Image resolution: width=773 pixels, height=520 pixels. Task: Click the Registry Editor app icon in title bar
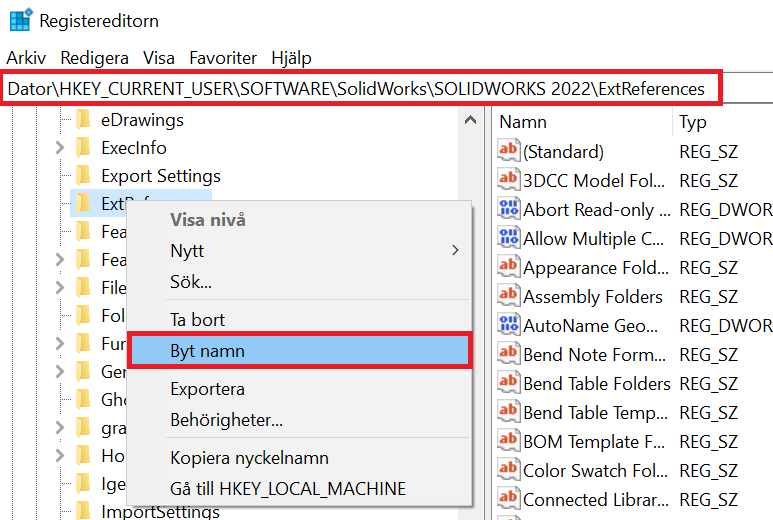click(21, 20)
